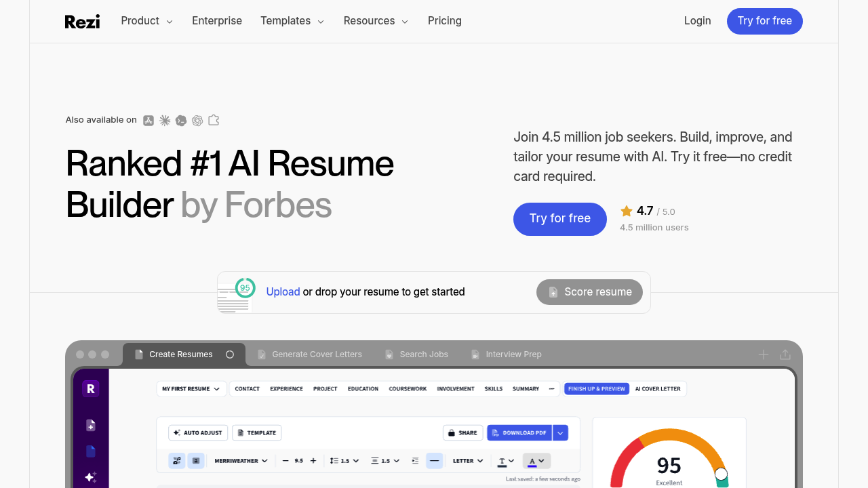Screen dimensions: 868x488
Task: Click the plus to increase font size
Action: pyautogui.click(x=313, y=461)
